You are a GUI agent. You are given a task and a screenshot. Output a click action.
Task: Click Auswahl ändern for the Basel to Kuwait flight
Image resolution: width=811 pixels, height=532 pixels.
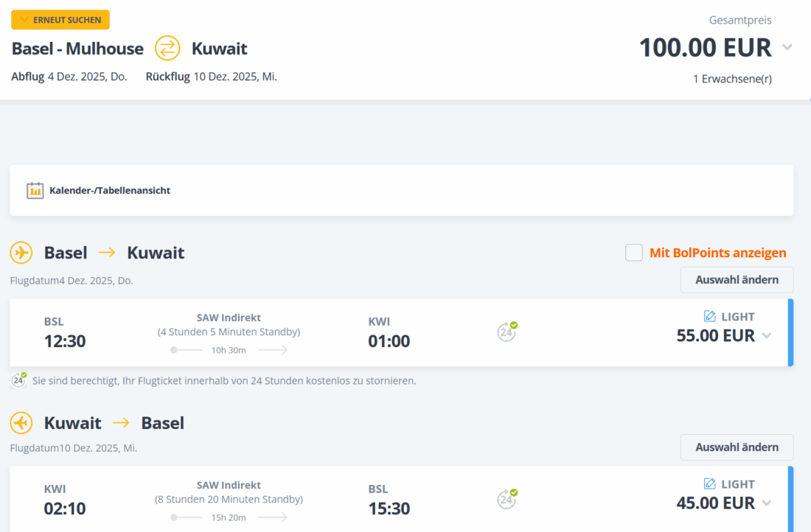[x=737, y=280]
